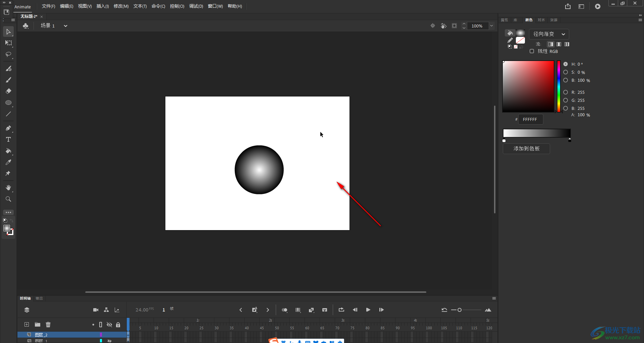Click the Play button in timeline
This screenshot has width=644, height=343.
[368, 310]
